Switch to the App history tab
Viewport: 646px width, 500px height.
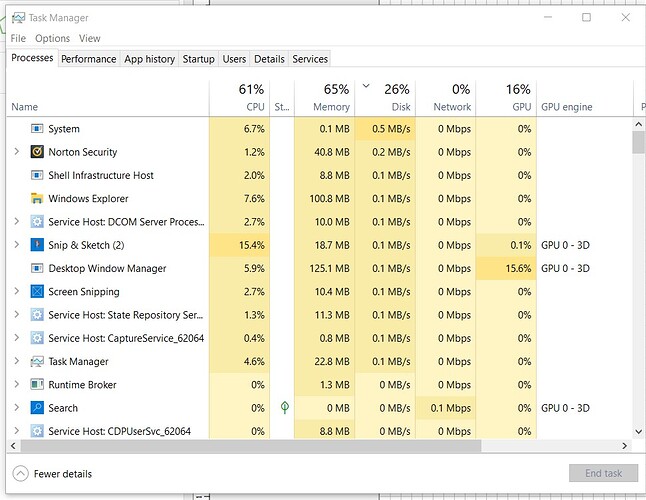click(x=150, y=59)
